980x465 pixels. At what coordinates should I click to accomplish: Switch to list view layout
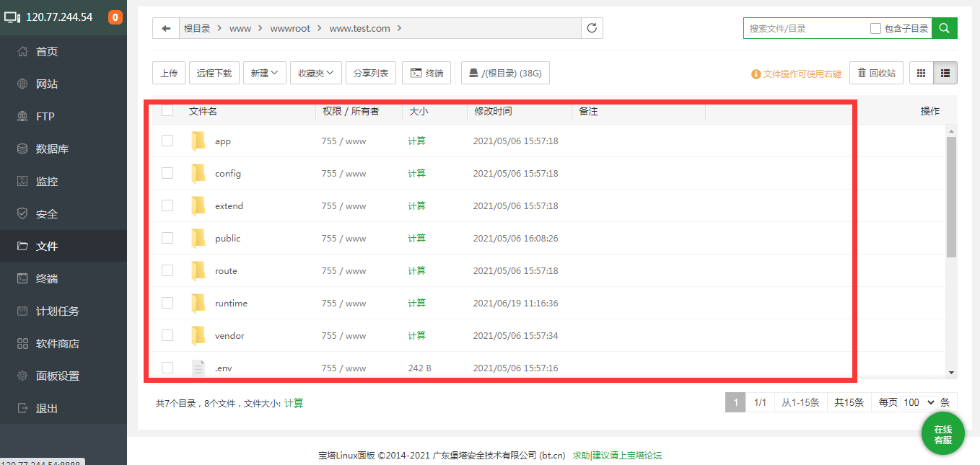tap(945, 73)
